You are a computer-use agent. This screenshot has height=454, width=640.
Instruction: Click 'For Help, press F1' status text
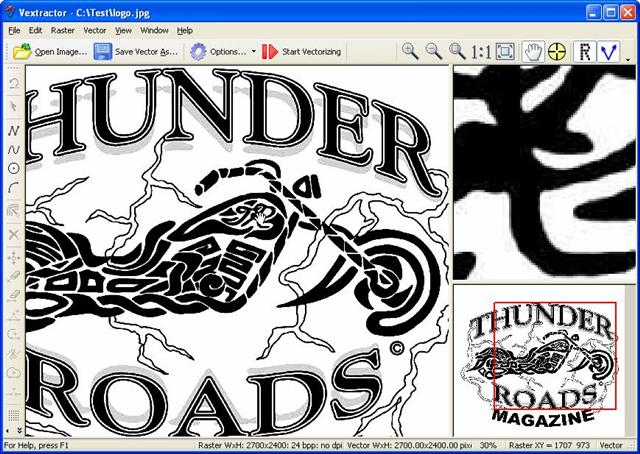point(36,445)
